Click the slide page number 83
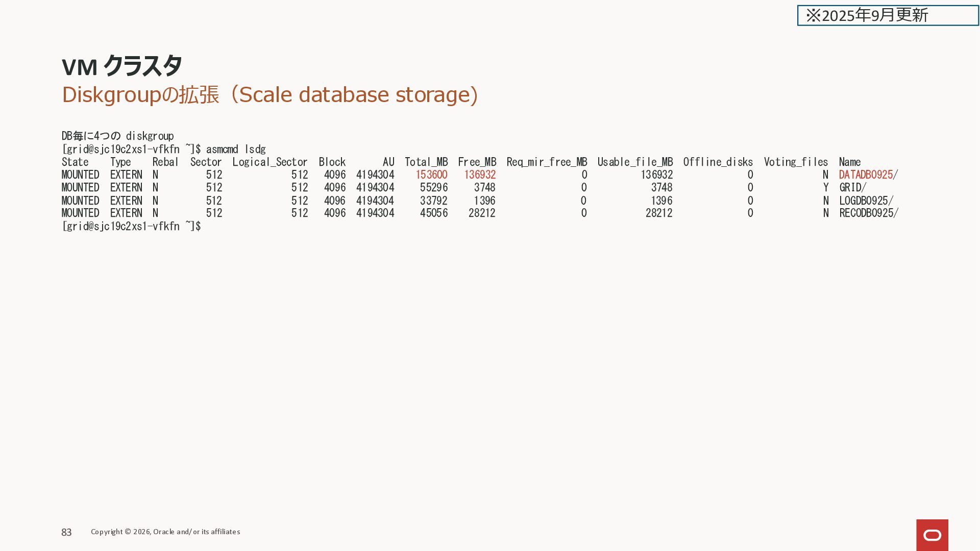The image size is (980, 551). pyautogui.click(x=66, y=532)
